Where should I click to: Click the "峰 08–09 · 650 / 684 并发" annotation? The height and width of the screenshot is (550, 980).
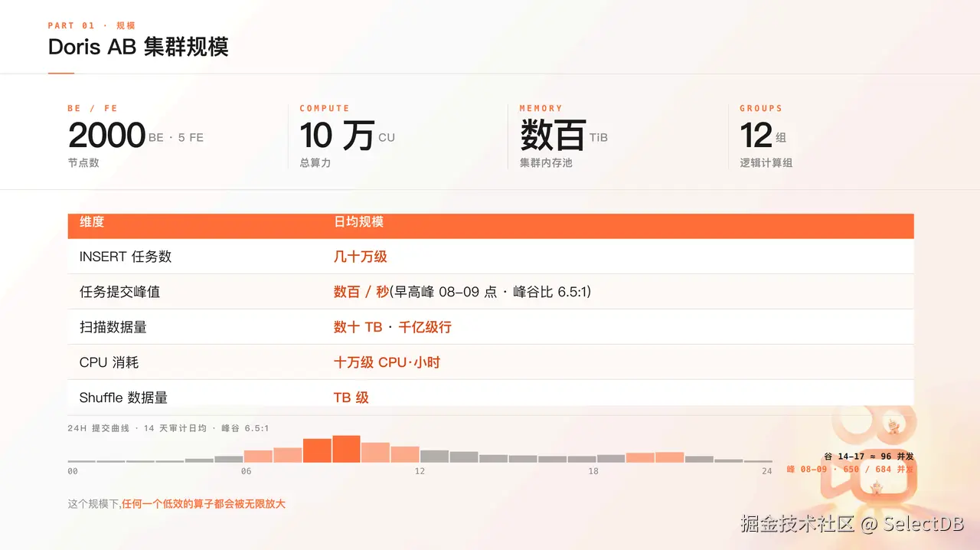(x=850, y=469)
